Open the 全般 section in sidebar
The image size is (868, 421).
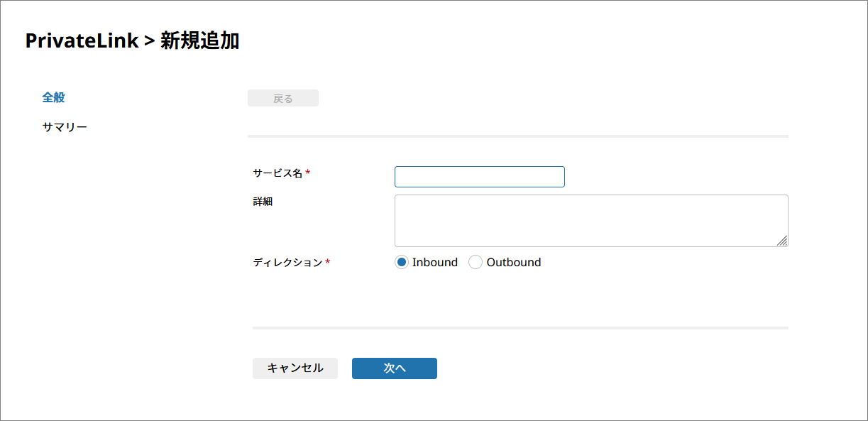click(53, 97)
